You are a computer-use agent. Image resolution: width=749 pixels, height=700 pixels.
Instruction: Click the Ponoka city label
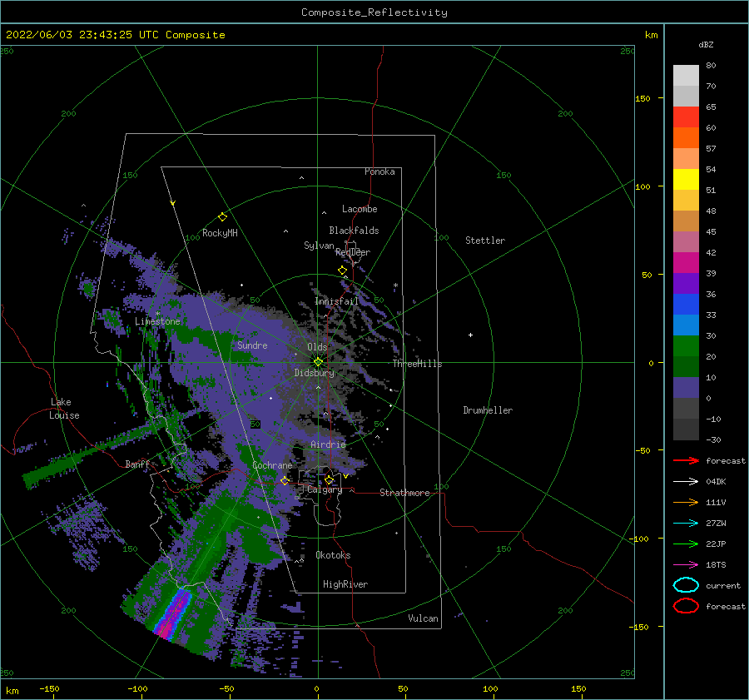point(379,171)
